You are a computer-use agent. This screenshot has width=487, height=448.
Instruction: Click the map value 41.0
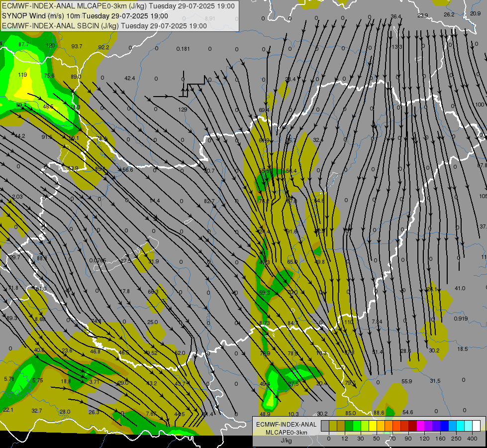tap(460, 288)
